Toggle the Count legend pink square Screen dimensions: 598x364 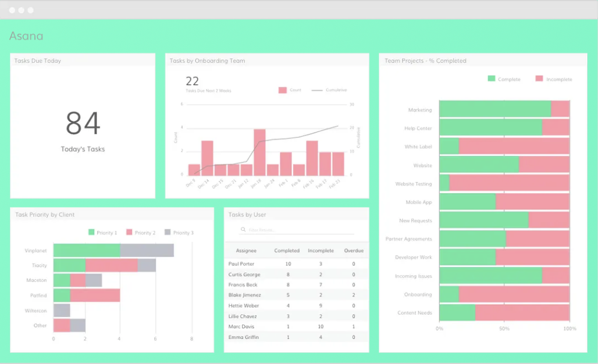point(282,90)
